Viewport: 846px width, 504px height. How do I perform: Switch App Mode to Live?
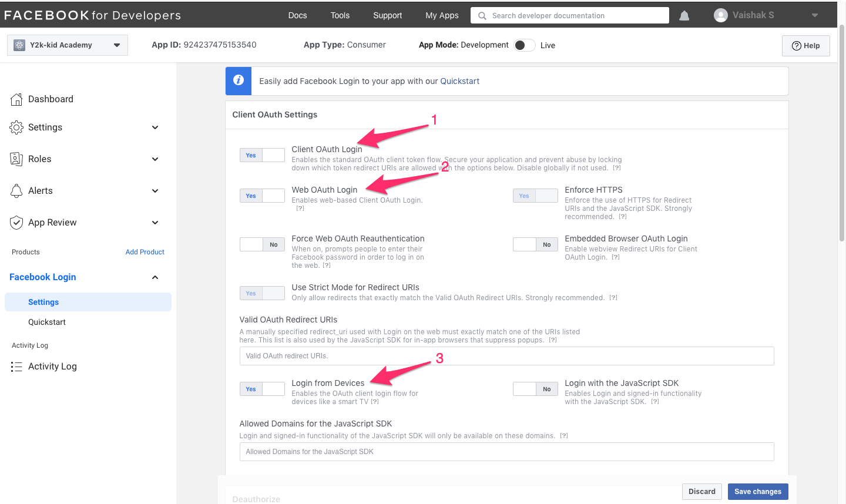tap(525, 45)
